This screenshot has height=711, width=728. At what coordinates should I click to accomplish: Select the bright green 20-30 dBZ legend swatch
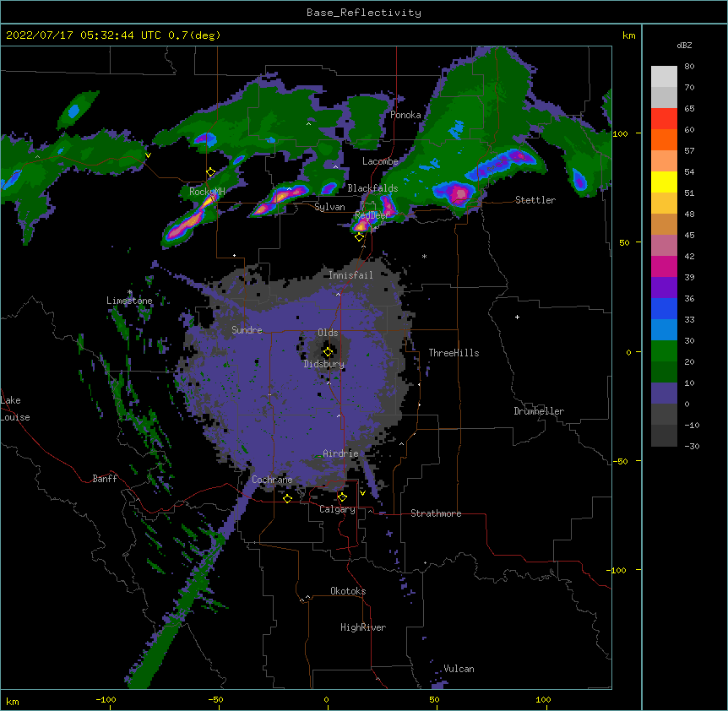(664, 351)
